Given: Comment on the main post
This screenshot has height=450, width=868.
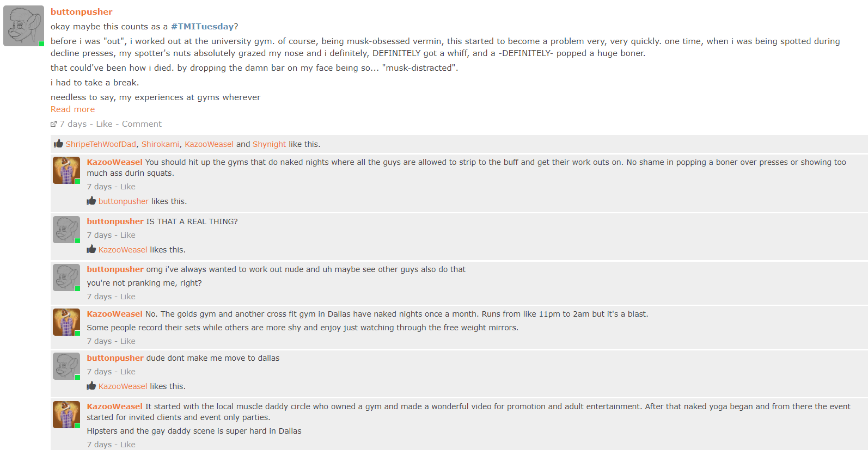Looking at the screenshot, I should coord(142,124).
